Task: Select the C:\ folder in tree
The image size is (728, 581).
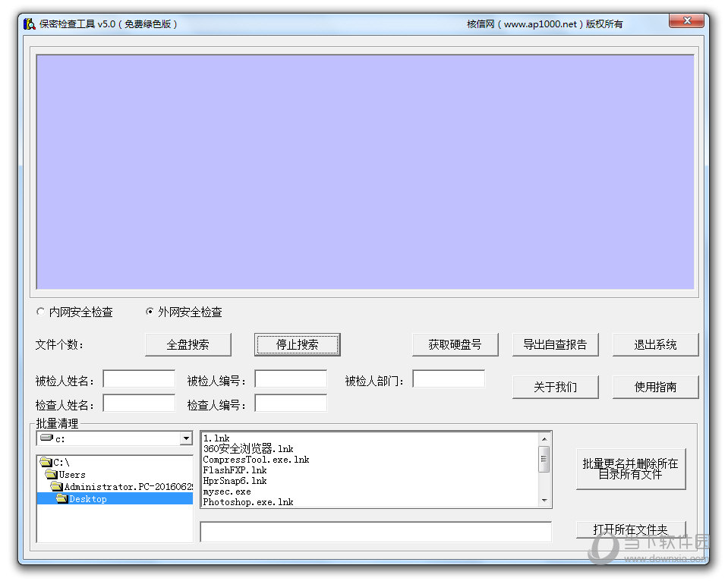Action: point(61,463)
